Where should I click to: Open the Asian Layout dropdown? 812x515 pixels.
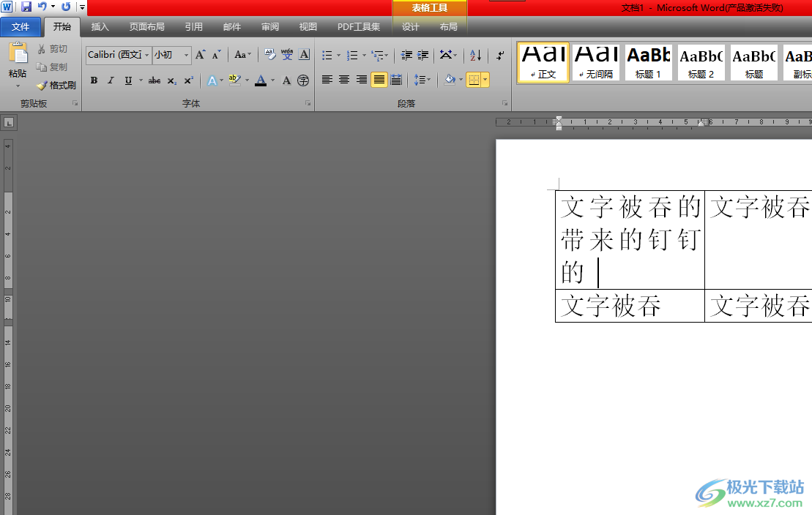pos(448,55)
